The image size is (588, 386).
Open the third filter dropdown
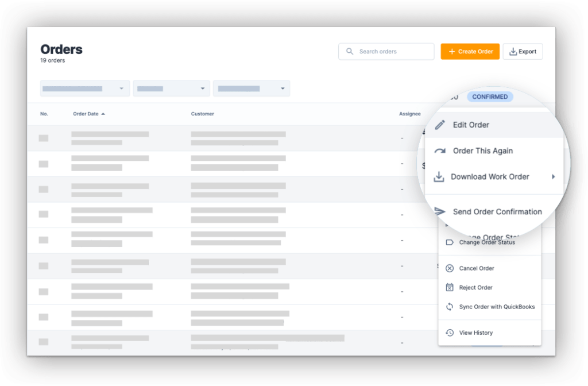pyautogui.click(x=252, y=88)
